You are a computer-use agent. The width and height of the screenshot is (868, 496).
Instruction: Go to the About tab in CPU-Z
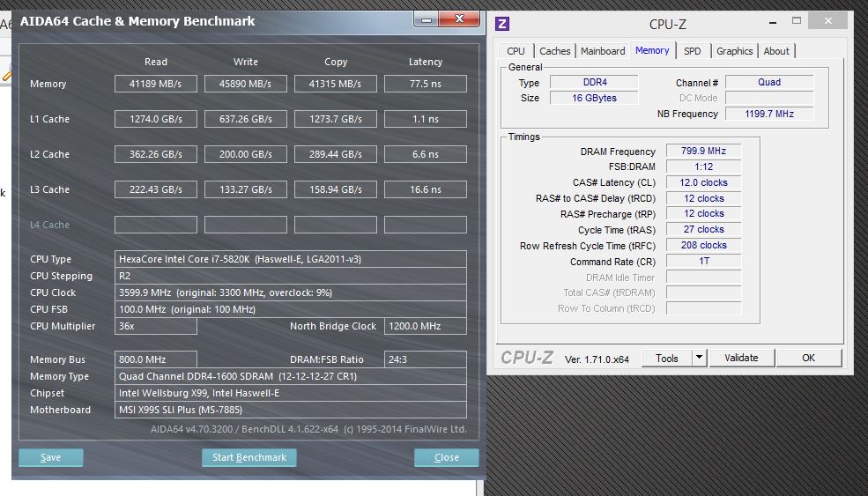click(x=776, y=51)
